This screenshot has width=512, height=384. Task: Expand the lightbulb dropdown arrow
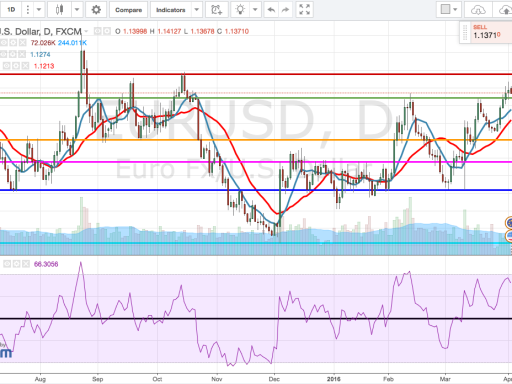click(x=255, y=10)
